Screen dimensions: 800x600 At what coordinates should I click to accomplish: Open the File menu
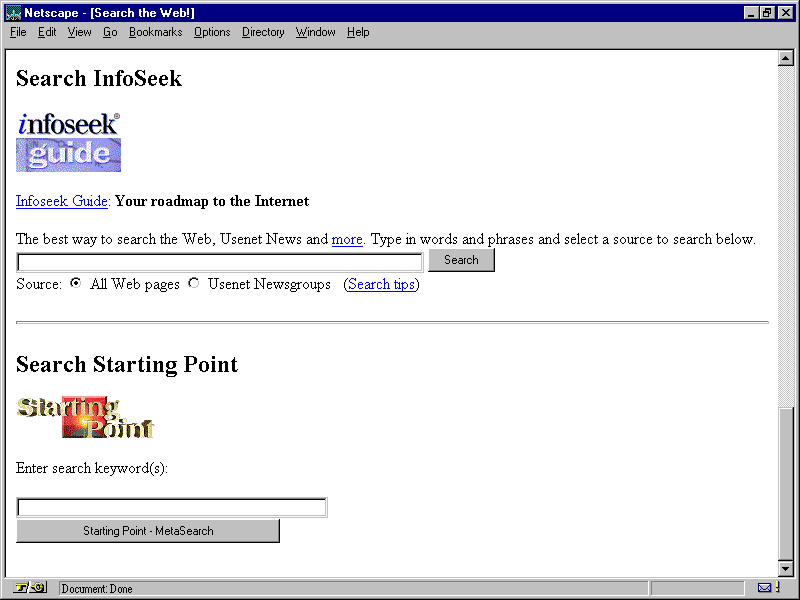[18, 32]
